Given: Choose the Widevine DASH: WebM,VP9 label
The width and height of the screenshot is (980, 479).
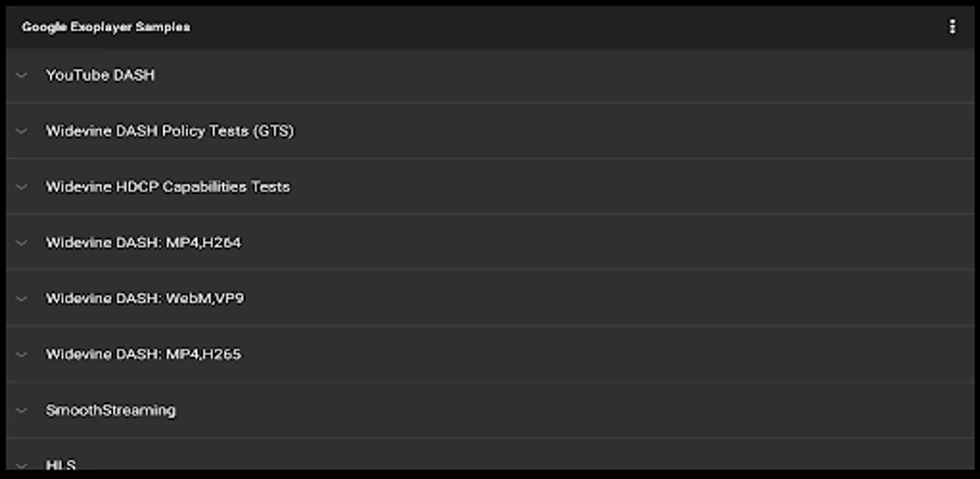Looking at the screenshot, I should (x=145, y=299).
